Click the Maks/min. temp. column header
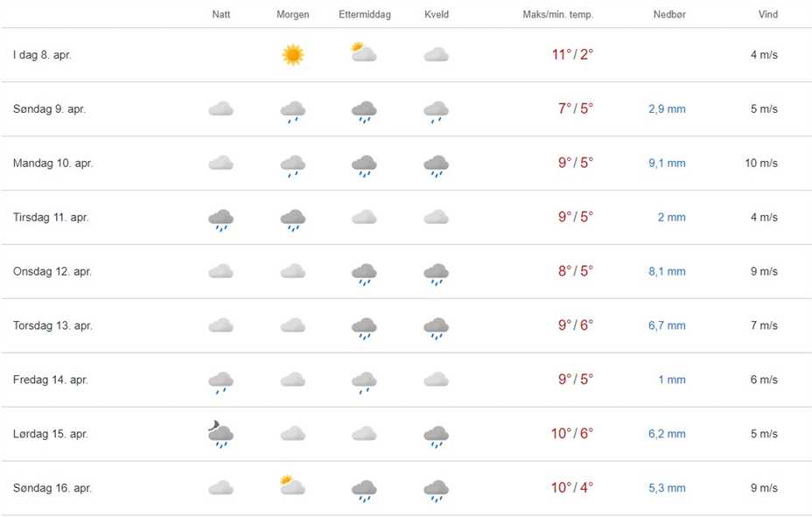Viewport: 812px width, 517px height. 557,15
